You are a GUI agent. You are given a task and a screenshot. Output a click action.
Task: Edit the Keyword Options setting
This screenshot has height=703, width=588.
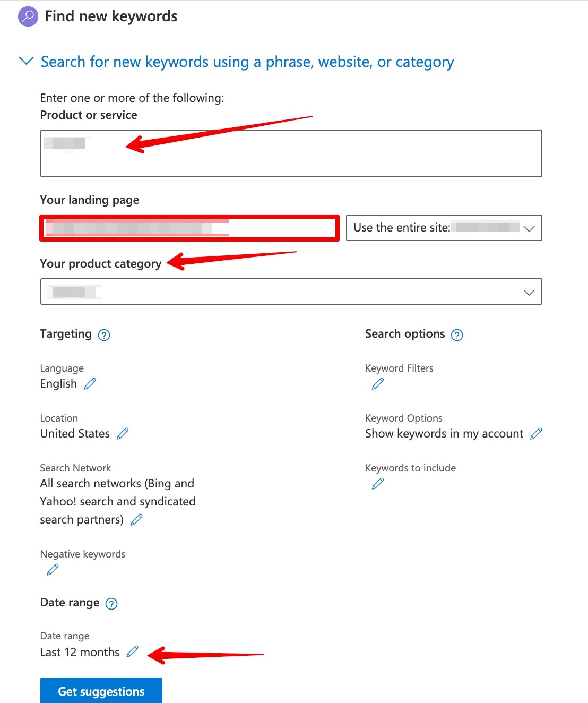pos(537,434)
